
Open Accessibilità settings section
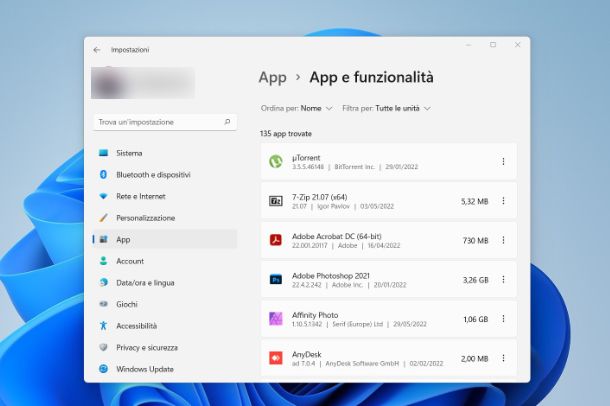click(x=165, y=326)
